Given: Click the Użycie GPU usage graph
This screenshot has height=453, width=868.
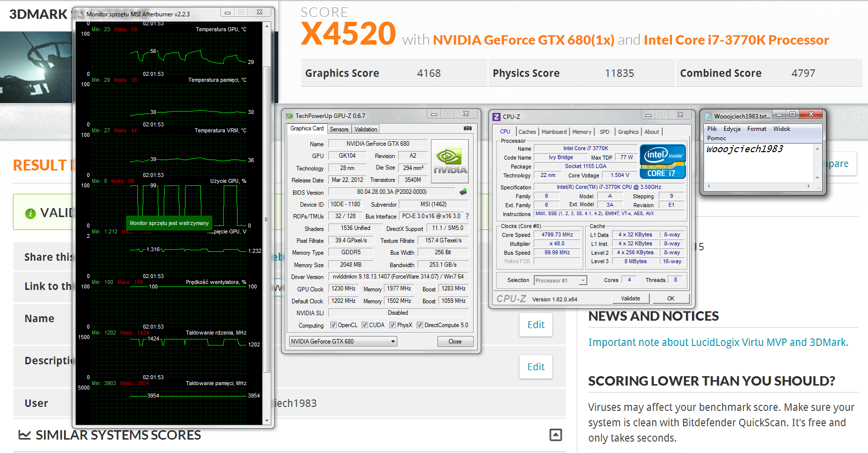Looking at the screenshot, I should (x=169, y=205).
